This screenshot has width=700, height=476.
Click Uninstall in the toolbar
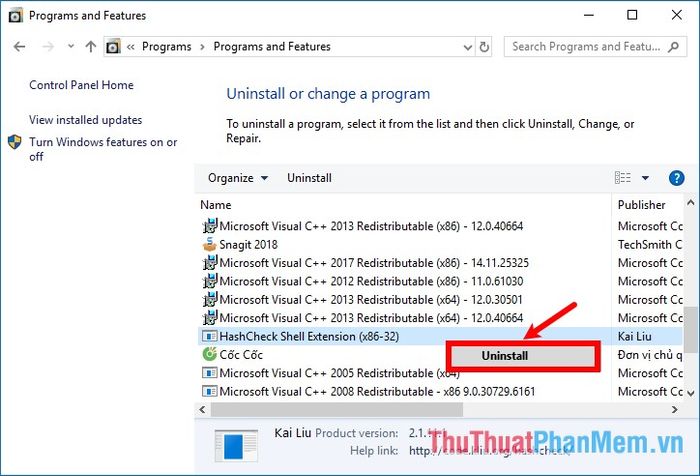309,178
